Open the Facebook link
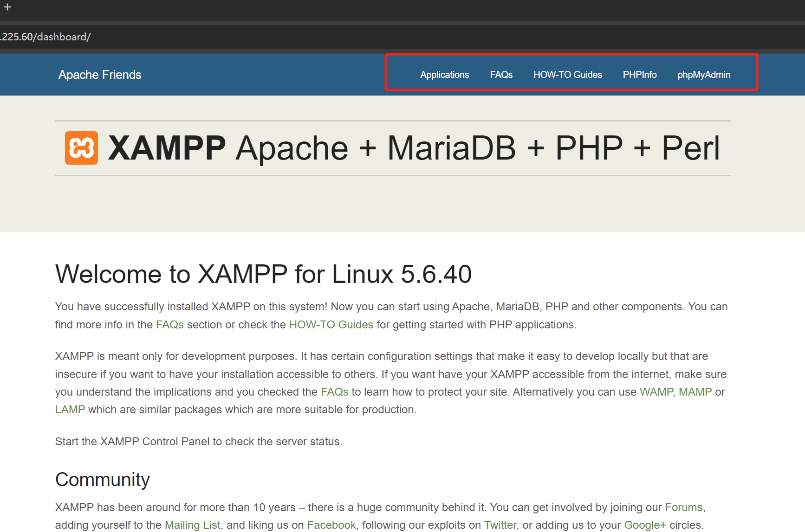The image size is (805, 532). click(x=331, y=525)
